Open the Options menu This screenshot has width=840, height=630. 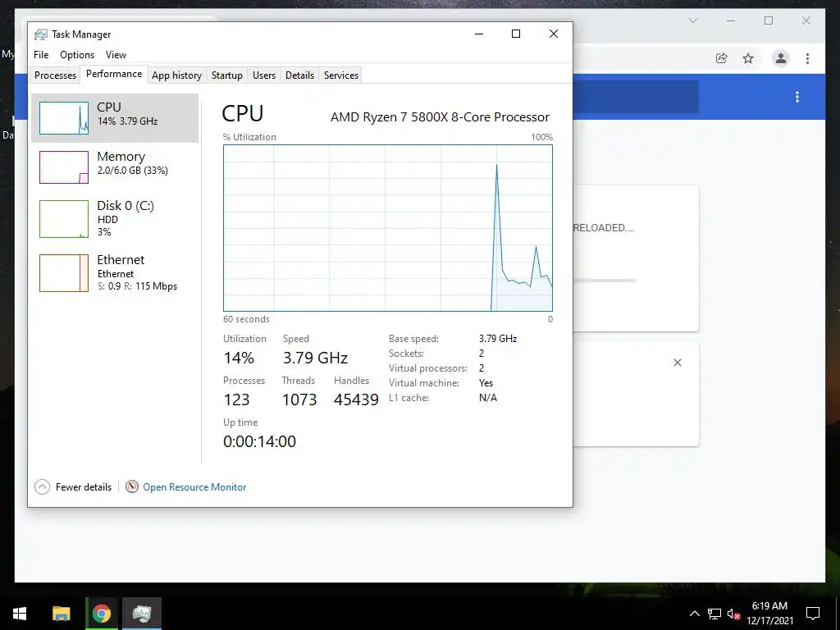coord(77,55)
